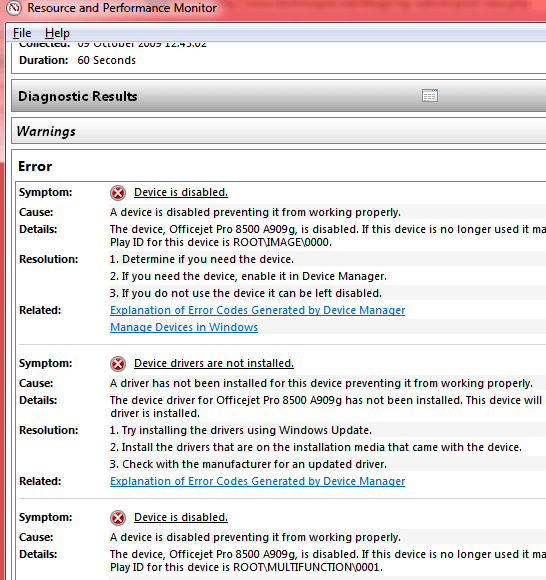Image resolution: width=546 pixels, height=580 pixels.
Task: Click the Resource and Performance Monitor title icon
Action: 14,8
